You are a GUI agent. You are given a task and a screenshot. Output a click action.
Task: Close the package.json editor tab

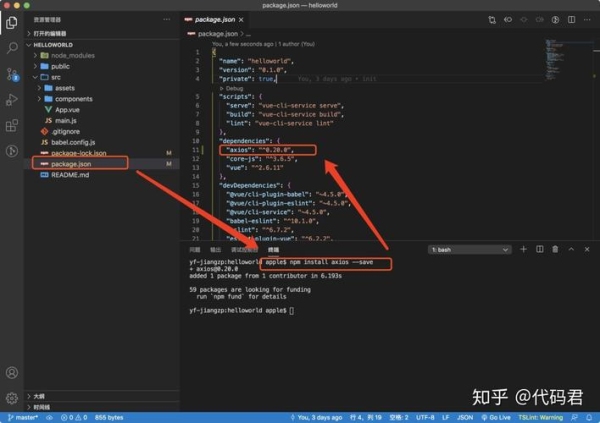click(x=241, y=20)
